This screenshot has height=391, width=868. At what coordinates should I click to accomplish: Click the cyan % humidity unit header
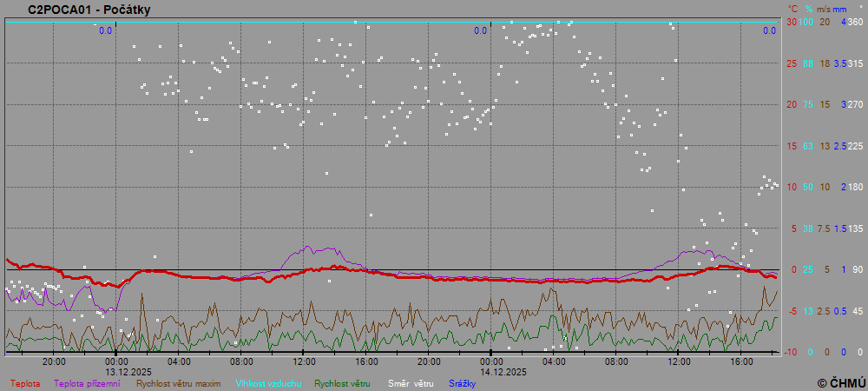(x=808, y=10)
